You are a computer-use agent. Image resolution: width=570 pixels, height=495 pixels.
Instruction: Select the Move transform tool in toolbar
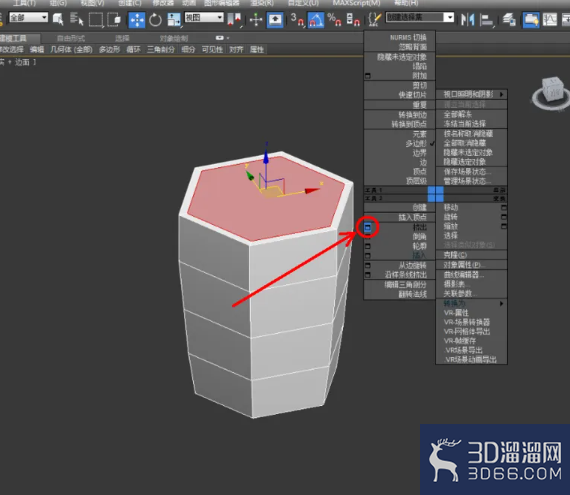click(x=137, y=19)
